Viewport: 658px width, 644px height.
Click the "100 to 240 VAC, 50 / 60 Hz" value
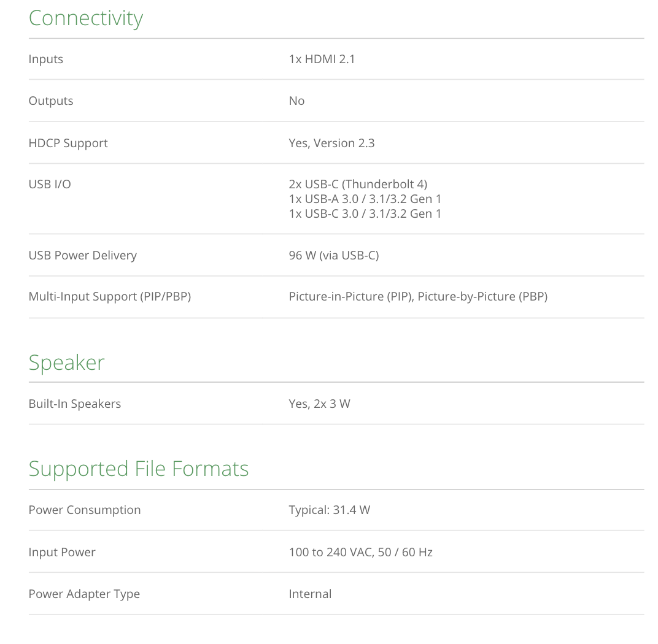[x=360, y=553]
